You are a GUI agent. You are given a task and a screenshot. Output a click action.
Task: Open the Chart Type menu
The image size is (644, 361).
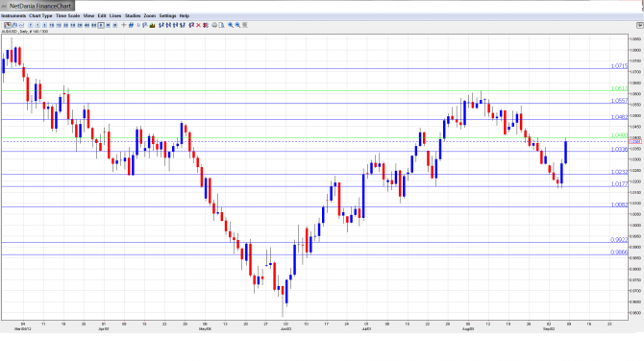40,15
